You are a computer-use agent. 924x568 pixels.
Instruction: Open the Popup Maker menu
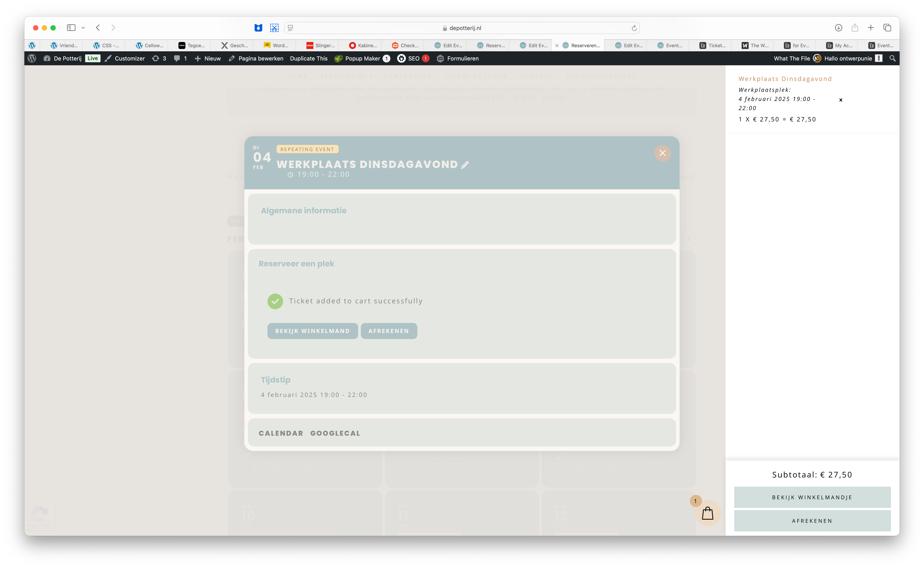pyautogui.click(x=362, y=58)
